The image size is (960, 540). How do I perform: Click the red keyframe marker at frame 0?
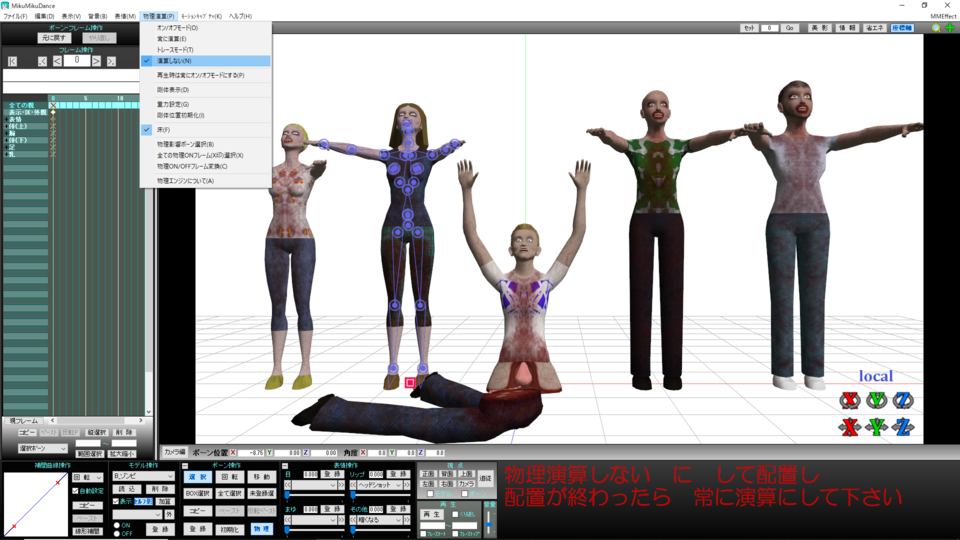[53, 105]
